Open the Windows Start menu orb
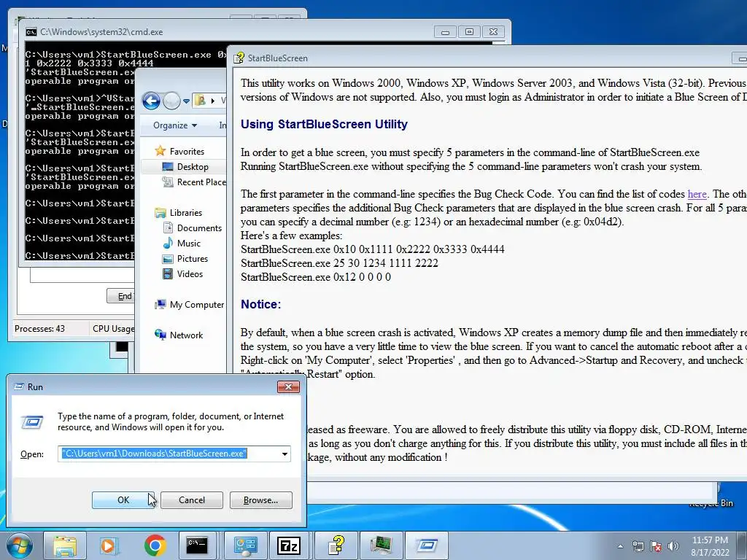 point(18,545)
